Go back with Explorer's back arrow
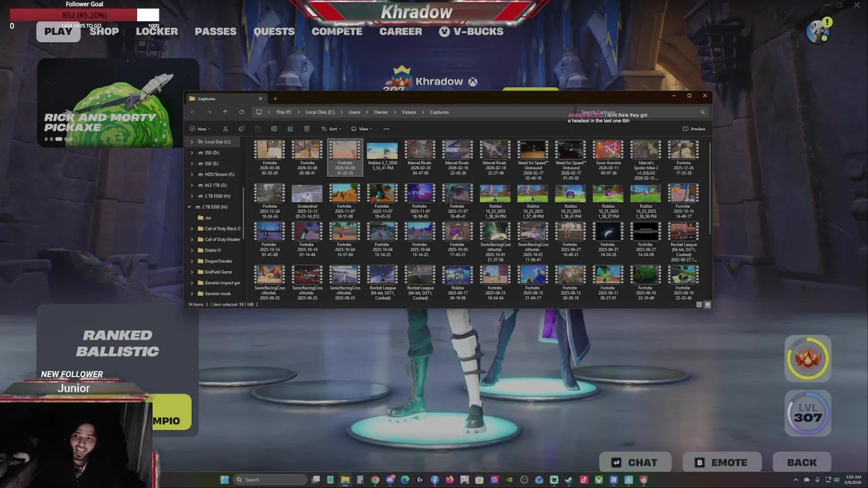The image size is (868, 488). click(x=193, y=112)
